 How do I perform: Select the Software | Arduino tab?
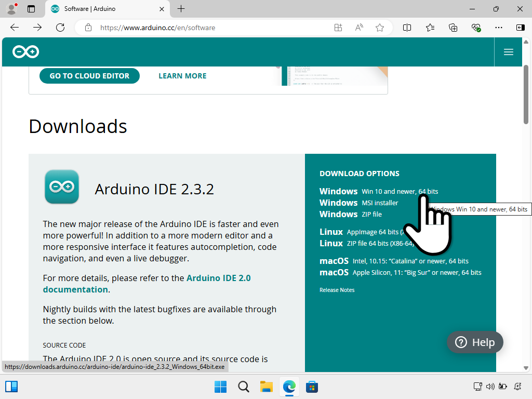click(107, 9)
